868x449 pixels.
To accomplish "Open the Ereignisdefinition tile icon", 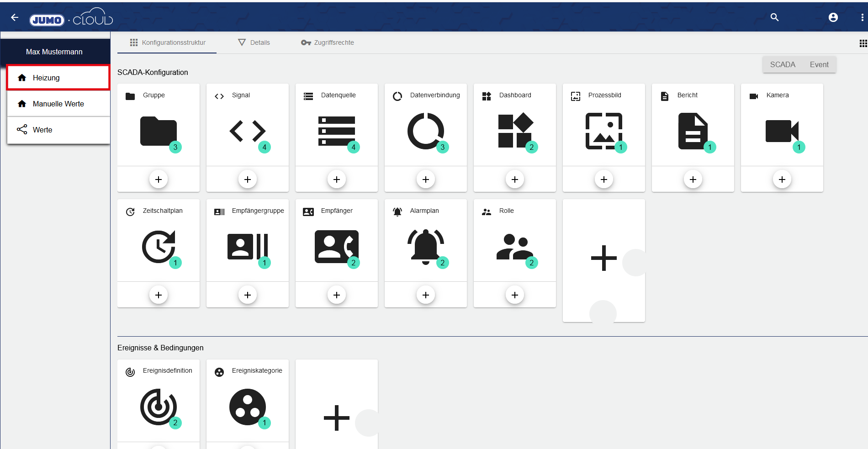I will (158, 407).
